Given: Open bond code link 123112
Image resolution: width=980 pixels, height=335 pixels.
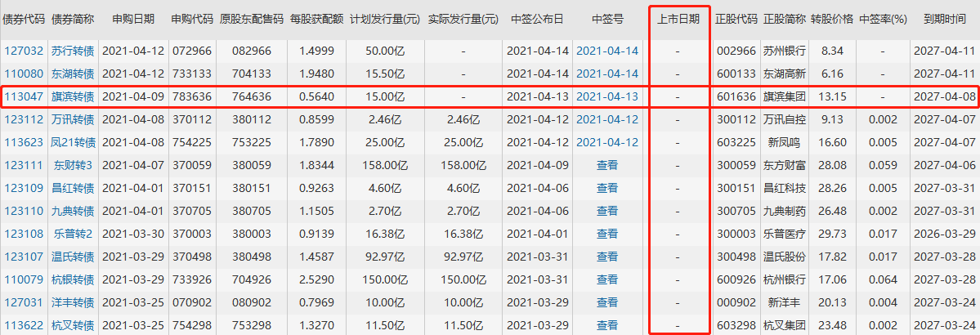Looking at the screenshot, I should click(x=24, y=119).
